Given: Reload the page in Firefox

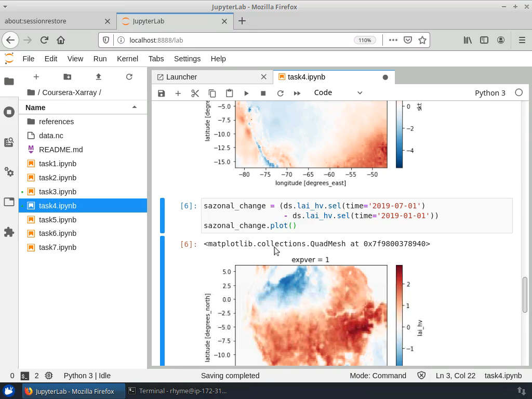Looking at the screenshot, I should 44,39.
